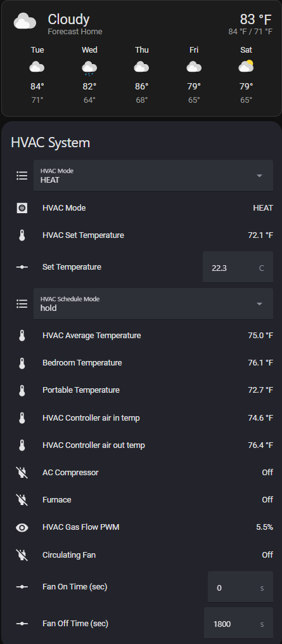Click Tuesday's cloudy forecast icon

[x=37, y=67]
